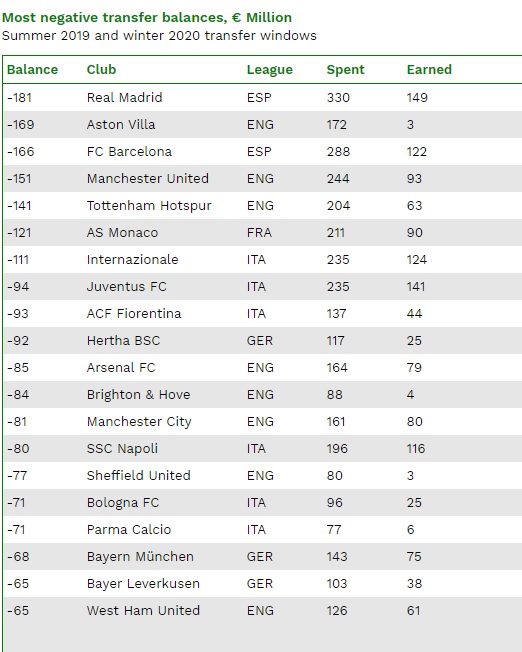
Task: Select the West Ham United club name
Action: tap(143, 610)
